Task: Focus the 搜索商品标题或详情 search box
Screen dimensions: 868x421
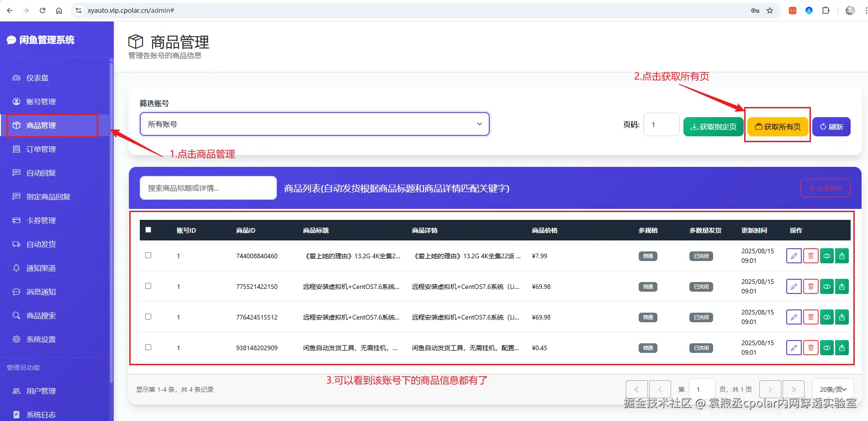Action: click(208, 188)
